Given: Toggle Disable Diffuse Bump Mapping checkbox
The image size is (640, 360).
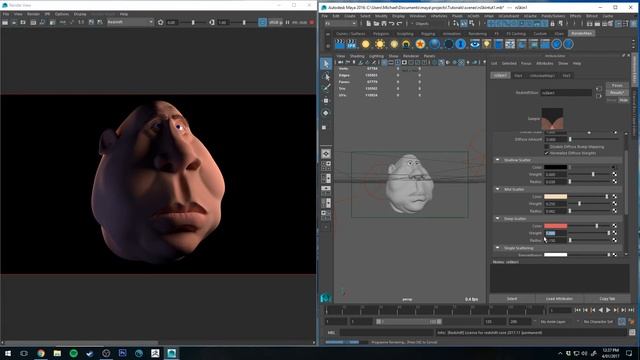Looking at the screenshot, I should pyautogui.click(x=547, y=147).
